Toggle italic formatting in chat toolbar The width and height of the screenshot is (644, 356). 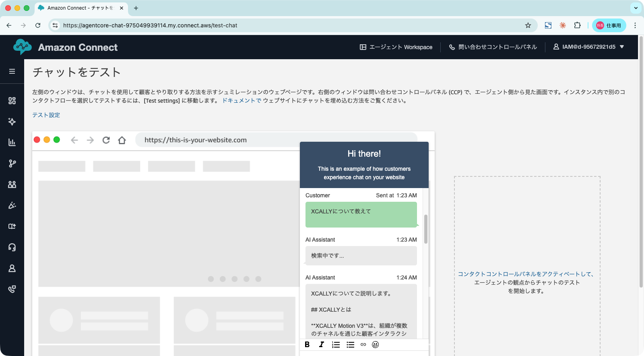[321, 345]
